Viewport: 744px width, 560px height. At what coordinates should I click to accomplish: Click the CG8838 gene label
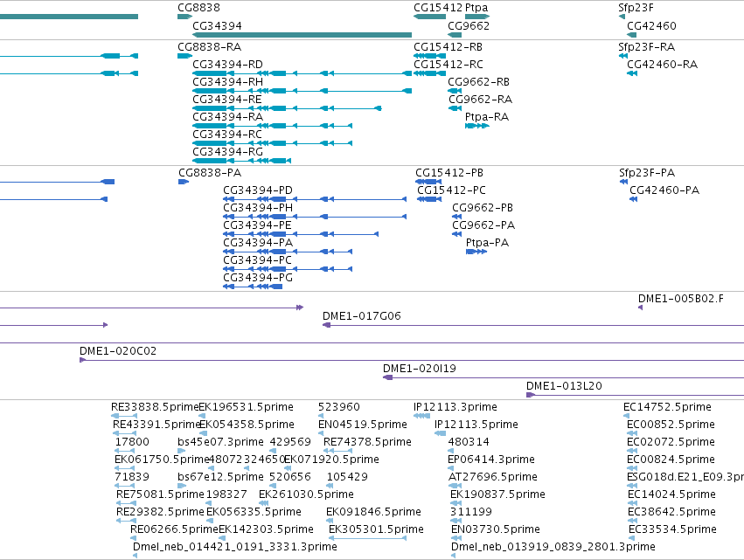pos(198,8)
